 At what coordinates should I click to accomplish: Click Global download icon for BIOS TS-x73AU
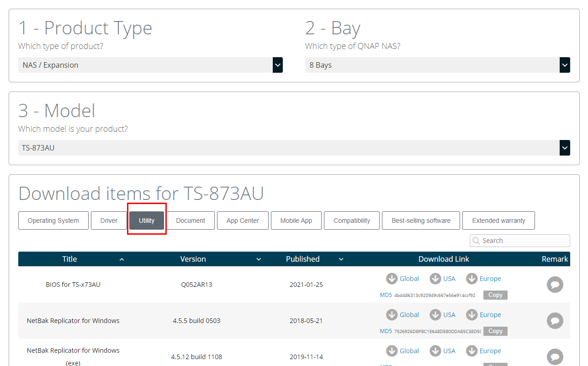click(392, 278)
